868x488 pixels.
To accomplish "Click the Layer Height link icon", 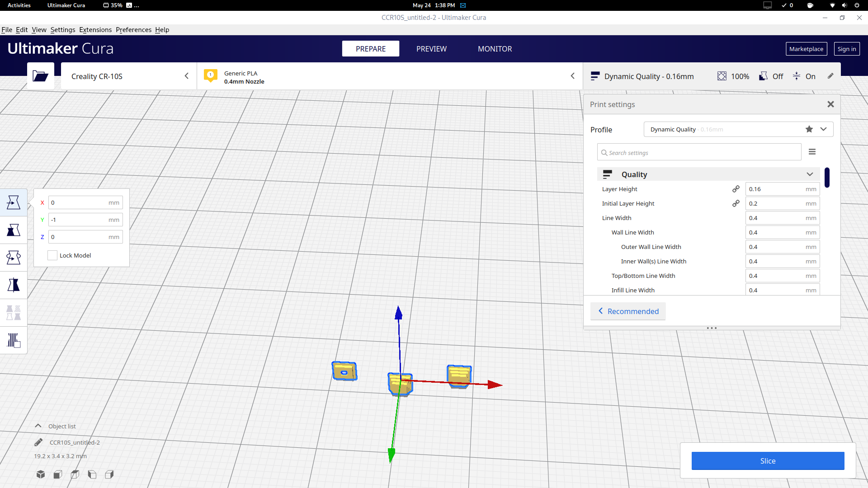I will pos(736,189).
